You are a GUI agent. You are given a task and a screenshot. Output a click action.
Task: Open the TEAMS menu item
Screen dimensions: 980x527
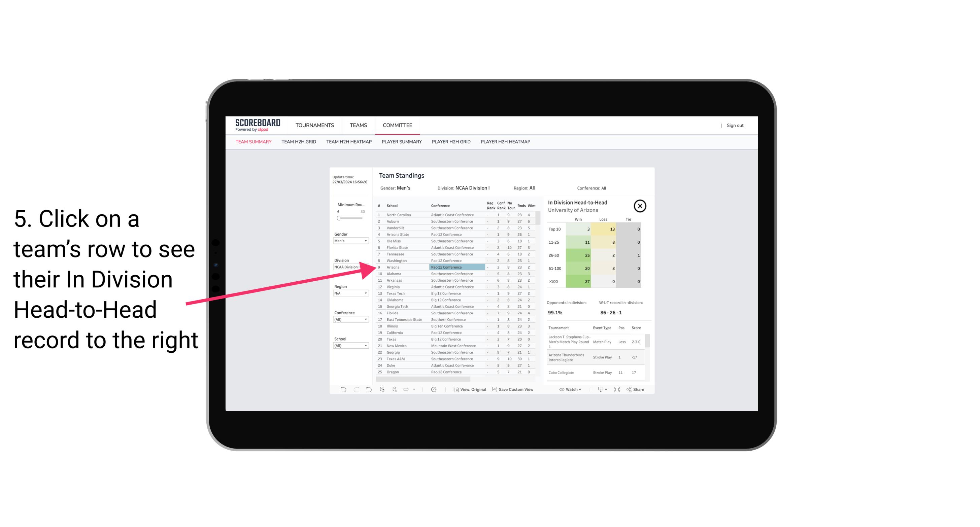(x=358, y=125)
